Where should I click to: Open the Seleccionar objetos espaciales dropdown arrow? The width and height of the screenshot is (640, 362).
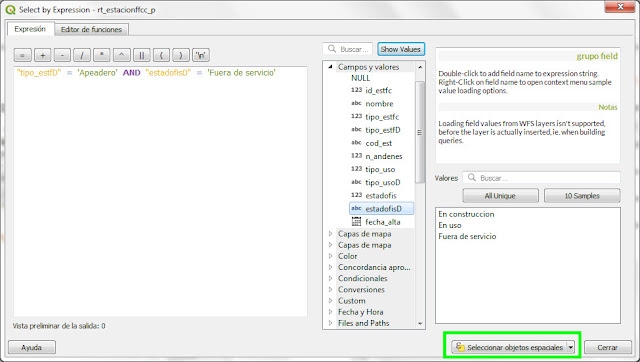(x=571, y=347)
